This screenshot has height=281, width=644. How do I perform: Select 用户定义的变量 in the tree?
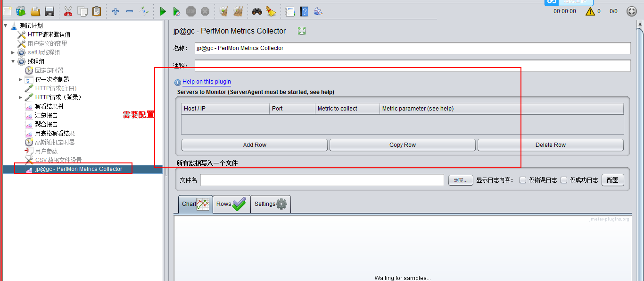[x=47, y=43]
